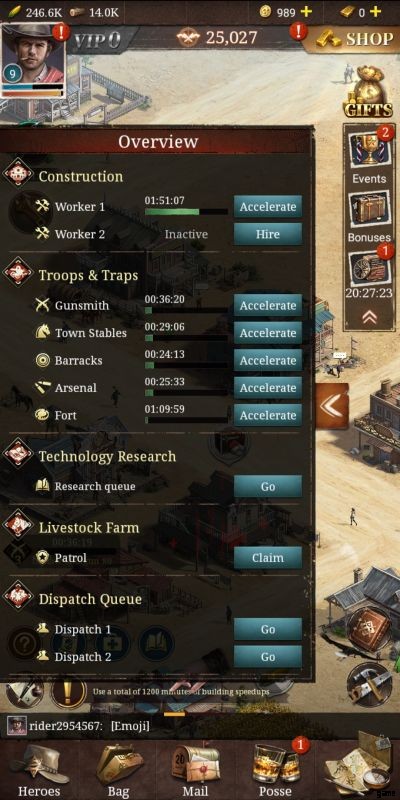The width and height of the screenshot is (400, 800).
Task: Open the Events trophy icon
Action: (x=369, y=148)
